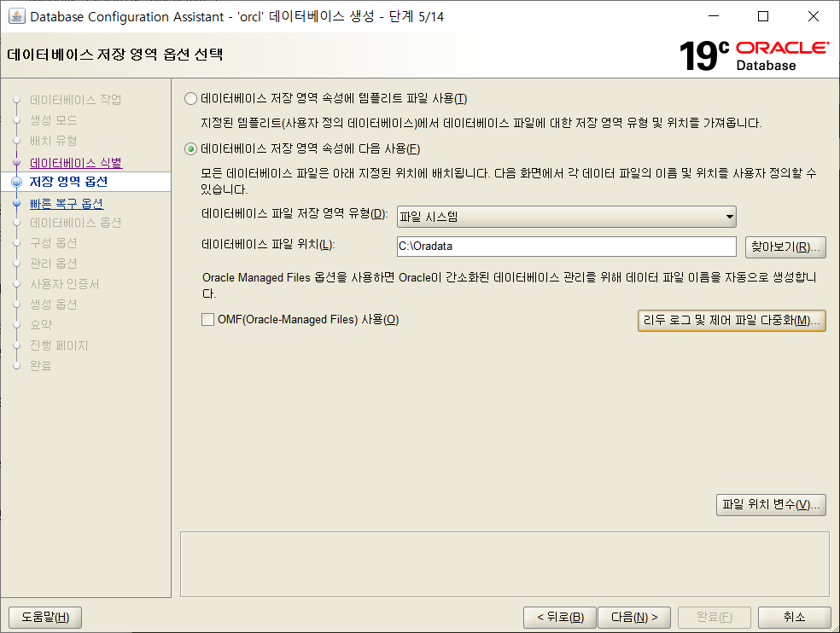Click the Java app icon in title bar
The width and height of the screenshot is (840, 633).
point(16,16)
